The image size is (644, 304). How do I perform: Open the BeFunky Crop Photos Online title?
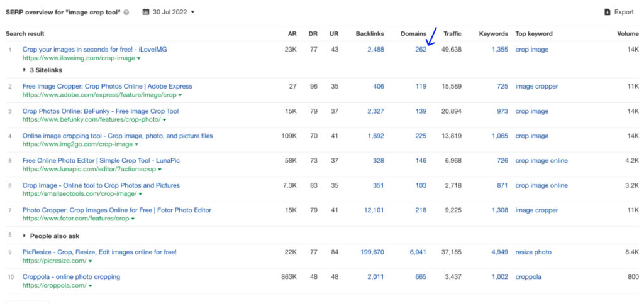101,111
